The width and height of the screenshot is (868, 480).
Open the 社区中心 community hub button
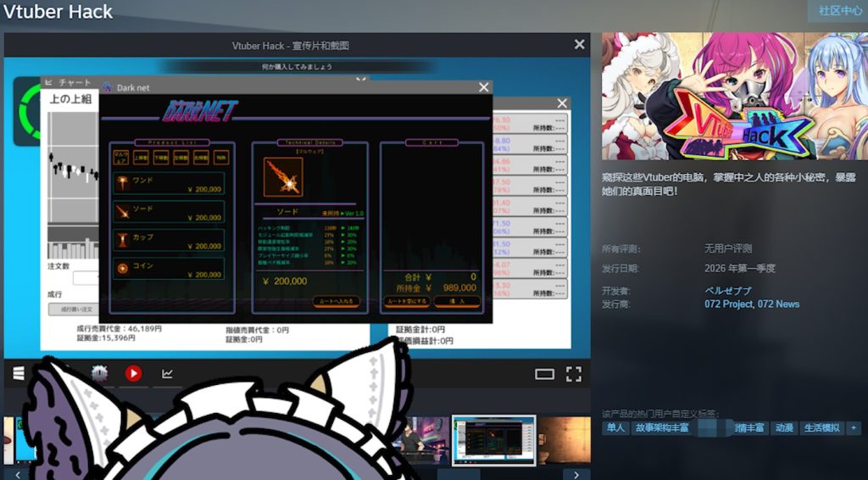[x=839, y=10]
